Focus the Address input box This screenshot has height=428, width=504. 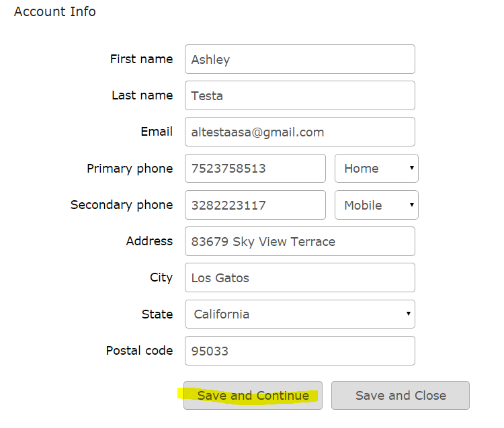300,241
